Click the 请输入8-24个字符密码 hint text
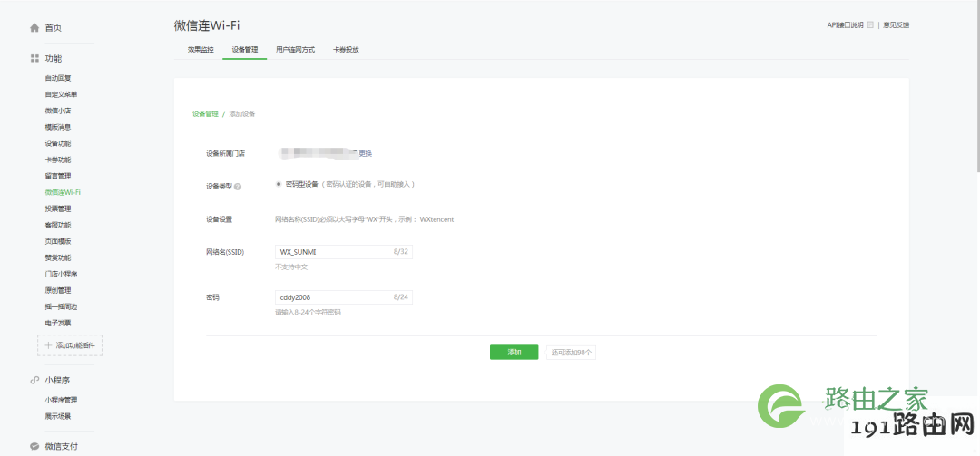Viewport: 980px width, 456px height. 309,313
